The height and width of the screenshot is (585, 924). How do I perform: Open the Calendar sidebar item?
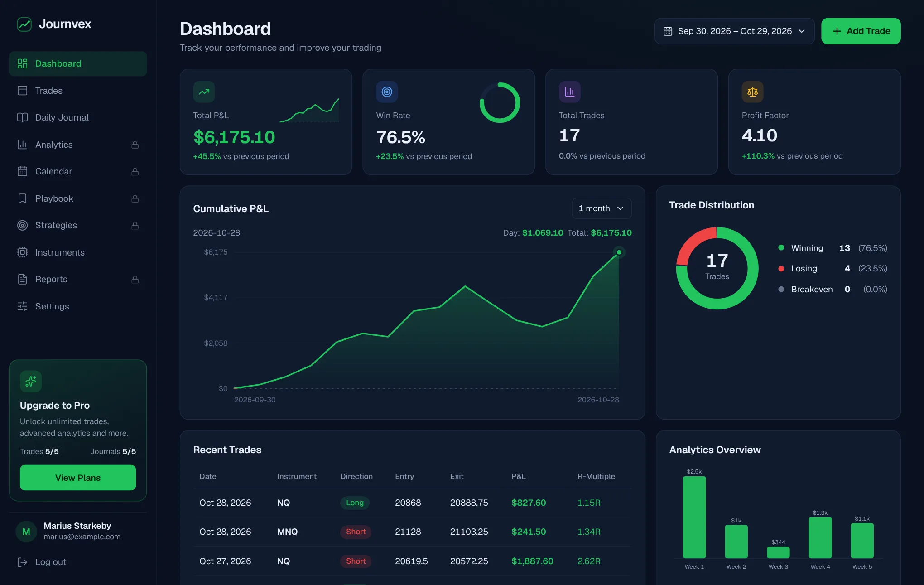pos(78,172)
